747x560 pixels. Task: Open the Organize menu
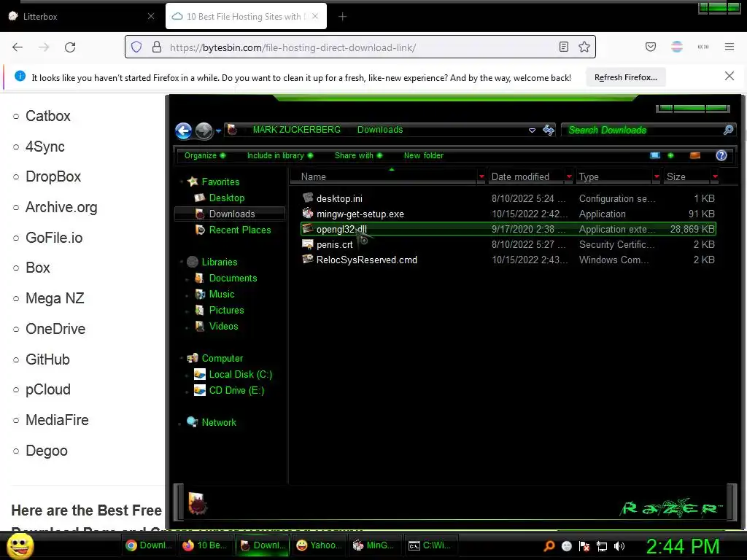[x=205, y=156]
